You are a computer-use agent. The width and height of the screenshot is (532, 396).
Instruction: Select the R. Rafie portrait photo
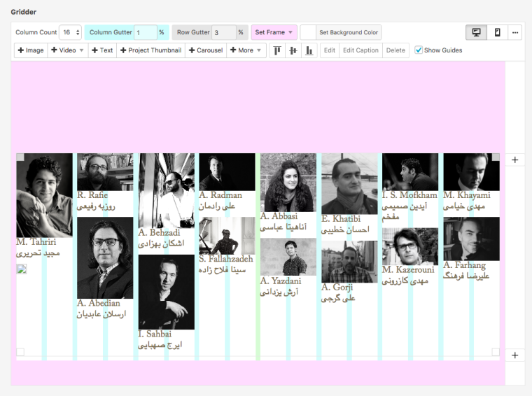(105, 172)
